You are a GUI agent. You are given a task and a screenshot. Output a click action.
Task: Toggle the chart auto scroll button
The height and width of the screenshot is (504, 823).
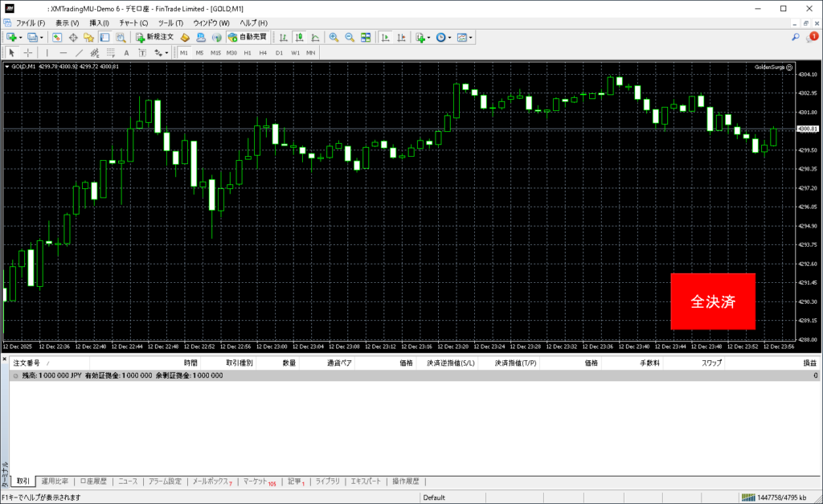click(386, 37)
